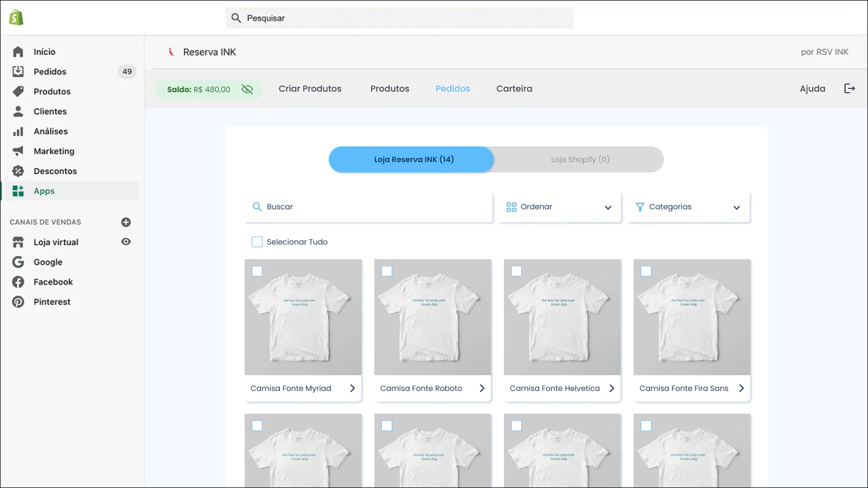Viewport: 868px width, 488px height.
Task: Switch to Loja Shopify (0) tab
Action: [x=580, y=159]
